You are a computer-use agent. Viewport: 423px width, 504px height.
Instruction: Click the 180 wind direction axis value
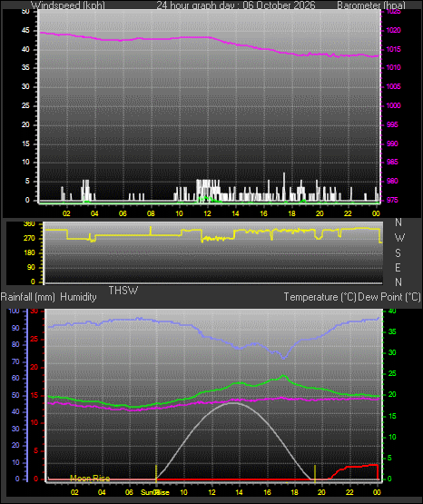pos(29,253)
